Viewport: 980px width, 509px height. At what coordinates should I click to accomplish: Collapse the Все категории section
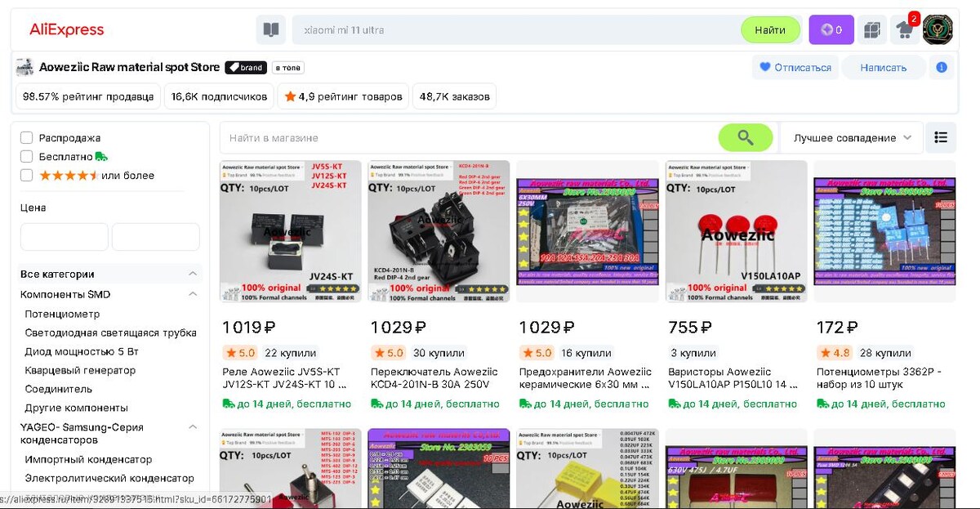[x=193, y=274]
